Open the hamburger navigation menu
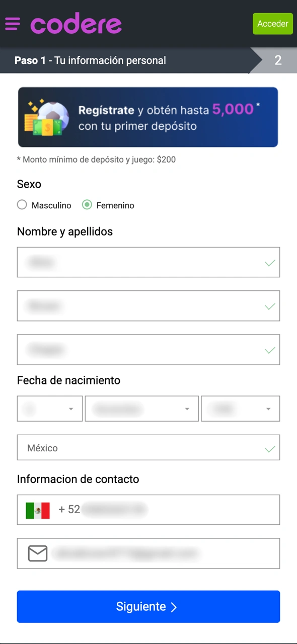The height and width of the screenshot is (644, 297). pos(13,24)
